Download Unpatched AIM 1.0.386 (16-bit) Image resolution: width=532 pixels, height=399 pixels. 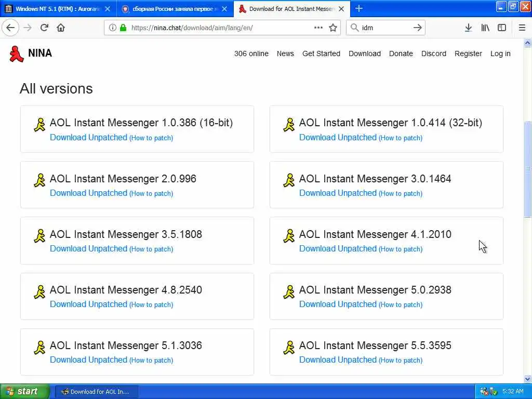(x=88, y=137)
